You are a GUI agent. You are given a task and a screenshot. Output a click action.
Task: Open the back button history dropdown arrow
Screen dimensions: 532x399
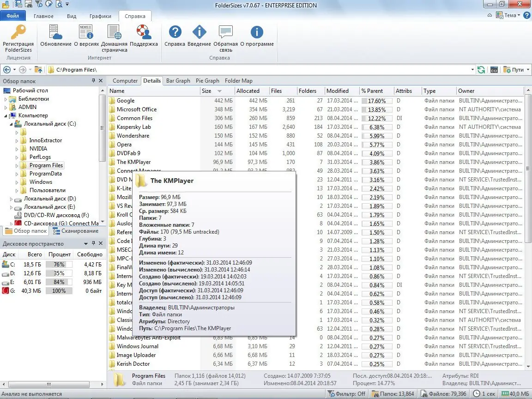(14, 70)
